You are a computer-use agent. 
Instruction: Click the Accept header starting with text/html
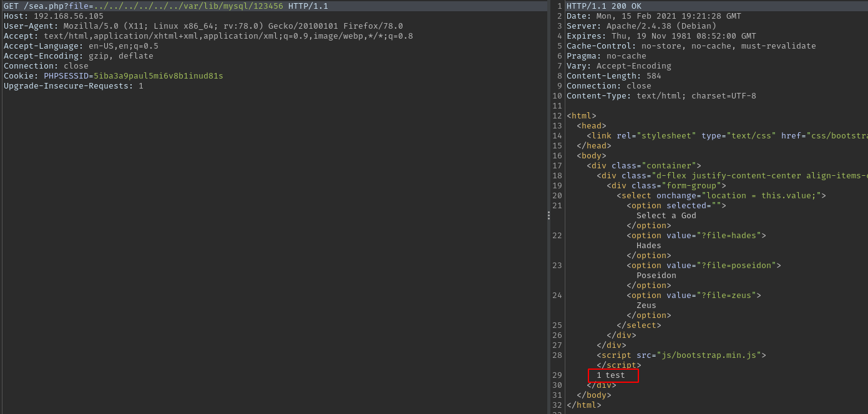208,36
